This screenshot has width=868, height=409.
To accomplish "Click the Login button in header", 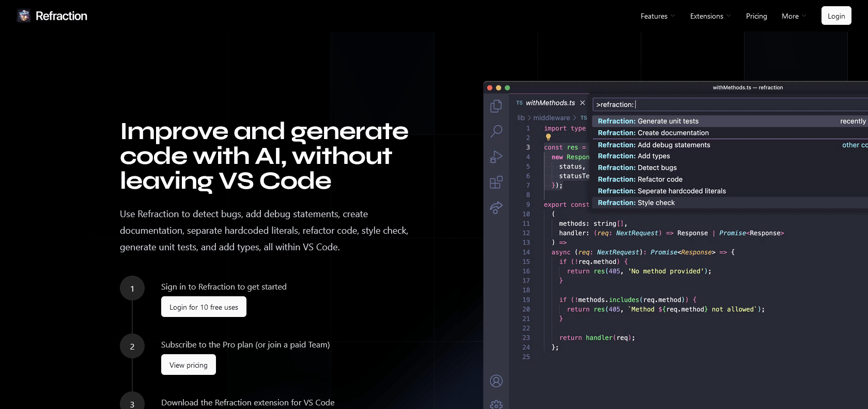I will coord(836,16).
